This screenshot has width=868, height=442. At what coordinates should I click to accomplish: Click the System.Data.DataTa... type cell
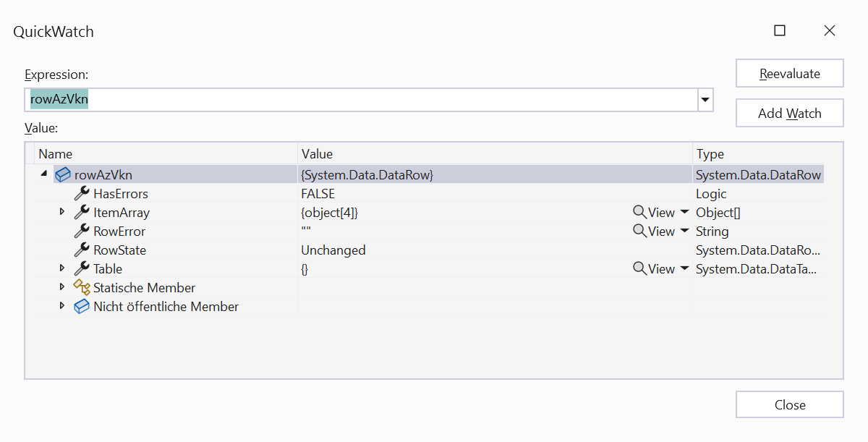[757, 268]
